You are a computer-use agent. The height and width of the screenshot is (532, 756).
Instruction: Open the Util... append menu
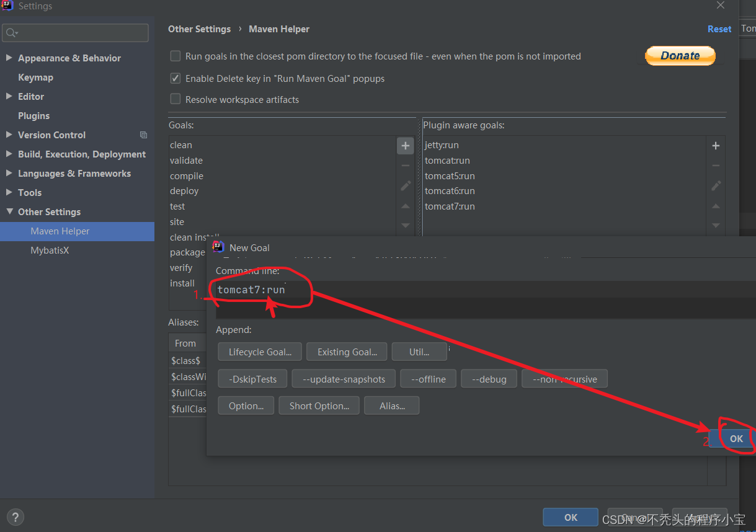[419, 352]
